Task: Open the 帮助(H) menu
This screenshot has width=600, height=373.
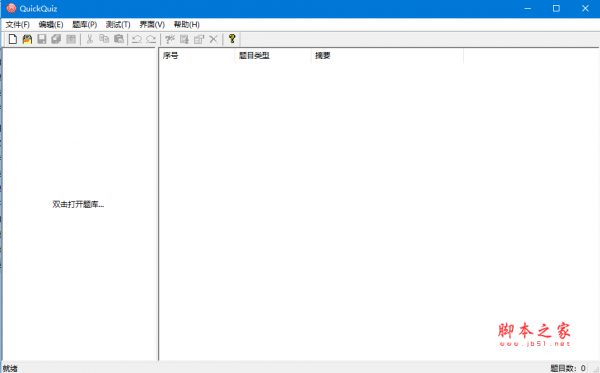Action: pos(187,24)
